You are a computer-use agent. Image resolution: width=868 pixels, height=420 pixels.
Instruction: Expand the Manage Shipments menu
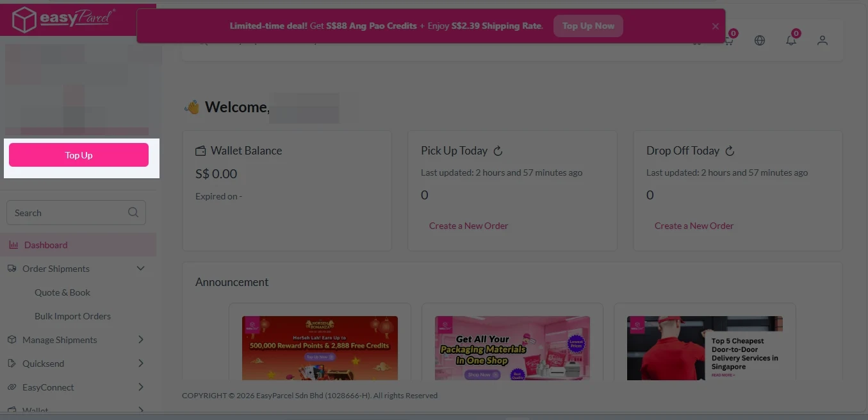tap(141, 340)
